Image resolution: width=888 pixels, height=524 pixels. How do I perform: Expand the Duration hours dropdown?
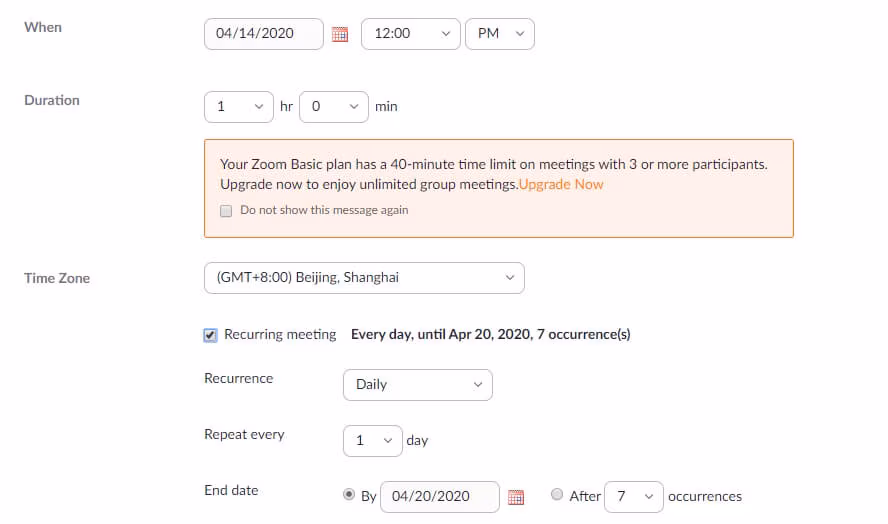[x=238, y=106]
